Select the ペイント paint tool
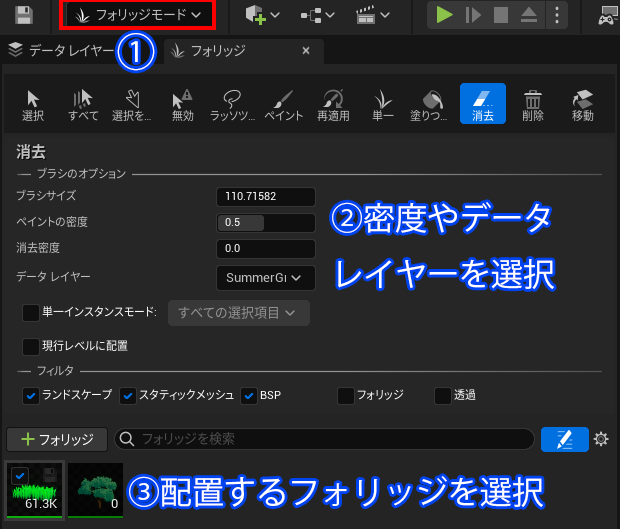The height and width of the screenshot is (529, 620). [x=284, y=105]
